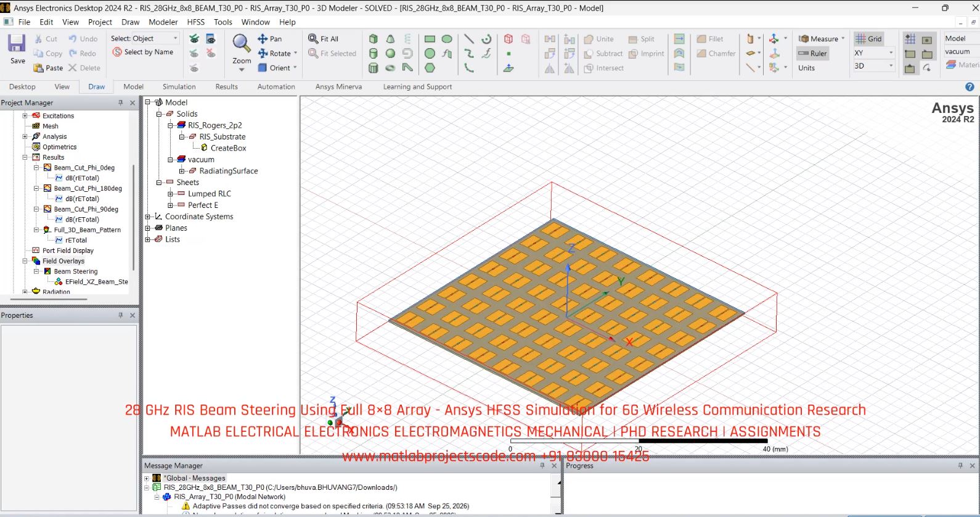The image size is (980, 517).
Task: Draw a box solid primitive
Action: (x=373, y=38)
